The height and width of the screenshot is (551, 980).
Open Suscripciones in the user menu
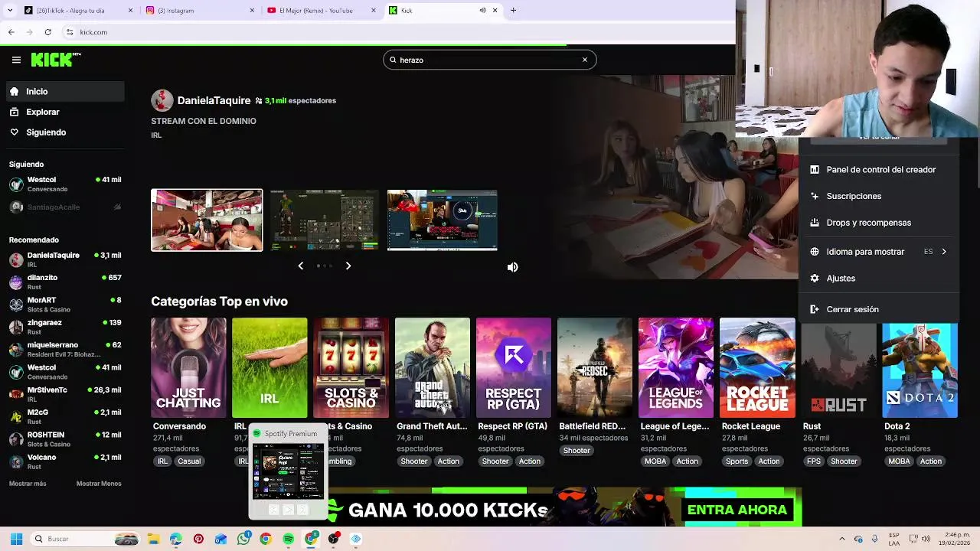tap(878, 196)
